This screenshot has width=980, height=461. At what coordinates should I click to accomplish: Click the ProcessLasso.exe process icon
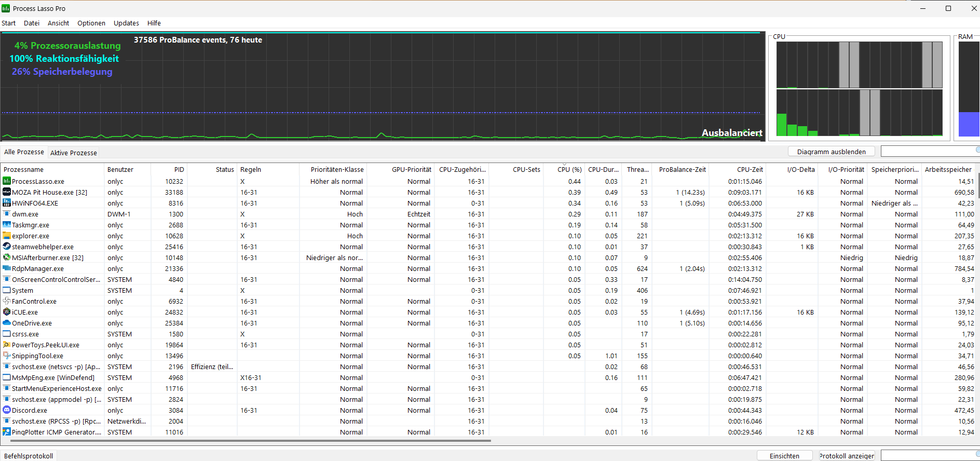tap(7, 181)
